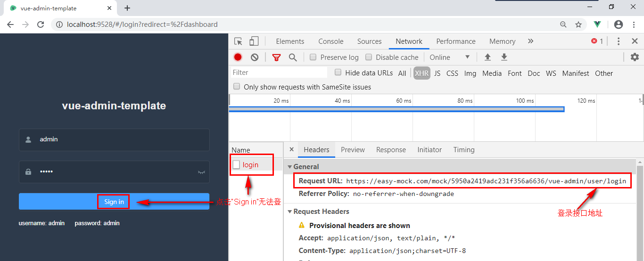The image size is (644, 261).
Task: Clear the network log
Action: 255,57
